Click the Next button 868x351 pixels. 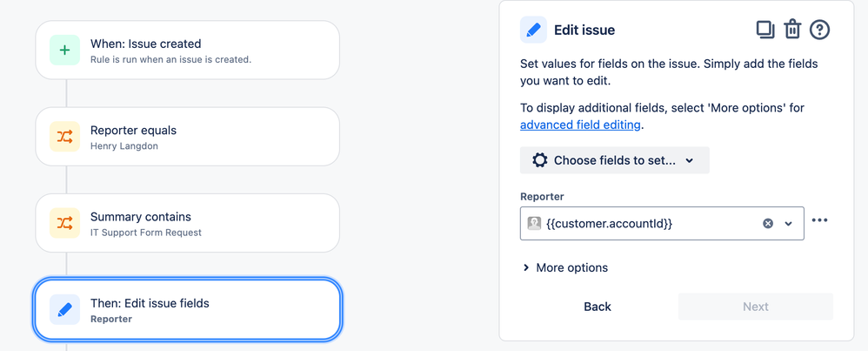pyautogui.click(x=756, y=307)
